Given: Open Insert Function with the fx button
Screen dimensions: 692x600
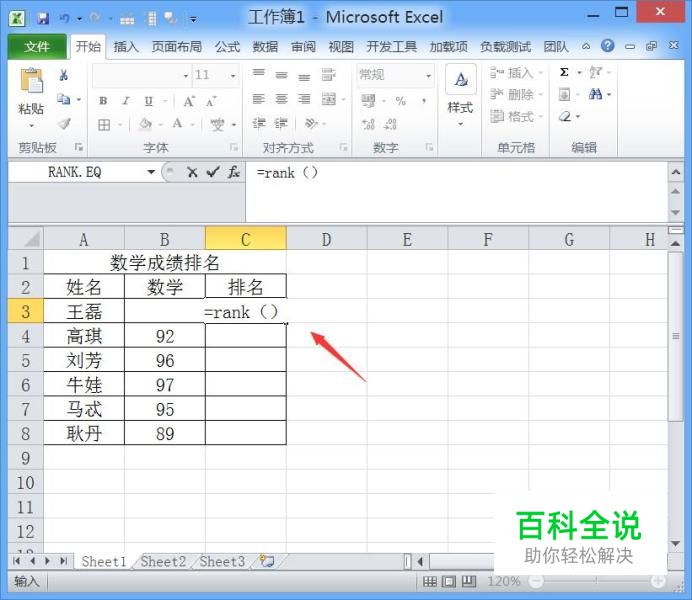Looking at the screenshot, I should (233, 172).
